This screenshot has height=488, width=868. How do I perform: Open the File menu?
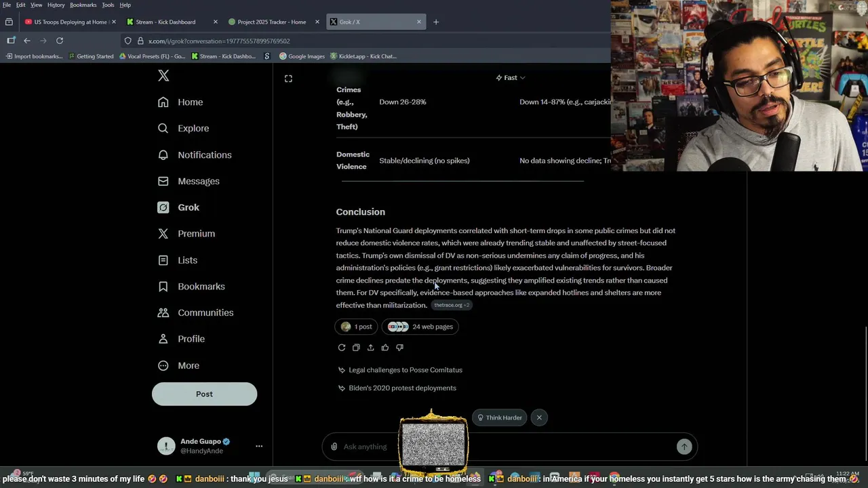coord(6,5)
